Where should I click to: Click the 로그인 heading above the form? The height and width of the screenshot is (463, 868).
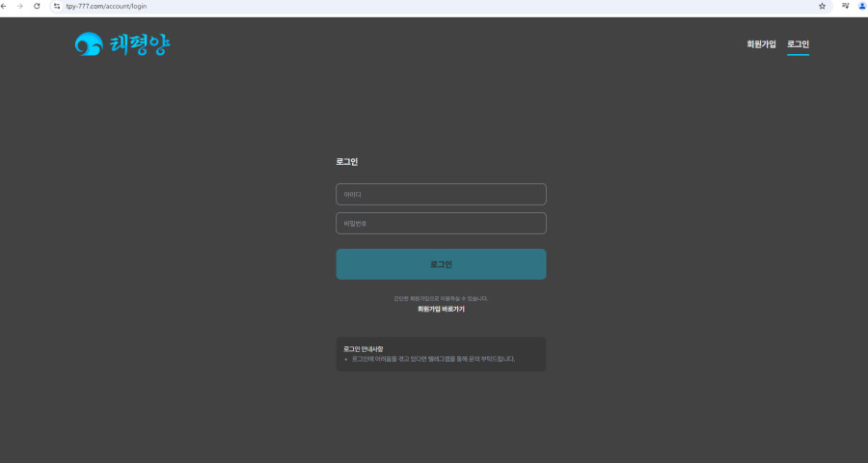click(x=347, y=162)
